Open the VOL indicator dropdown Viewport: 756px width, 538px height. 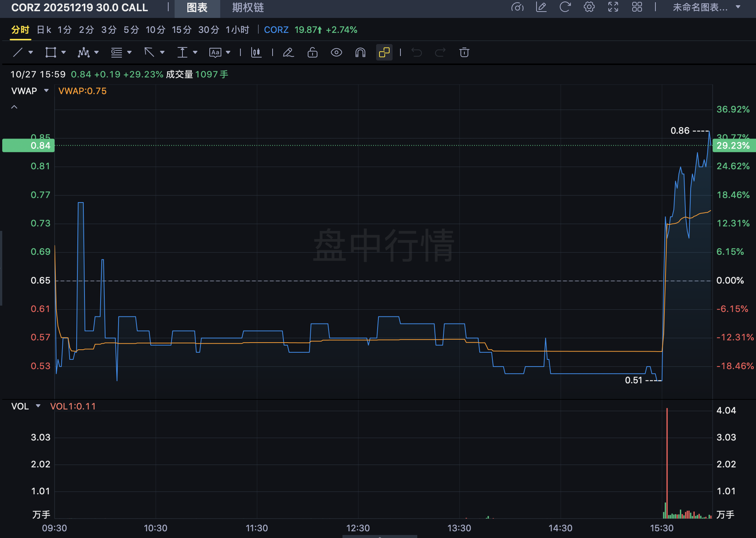click(38, 406)
